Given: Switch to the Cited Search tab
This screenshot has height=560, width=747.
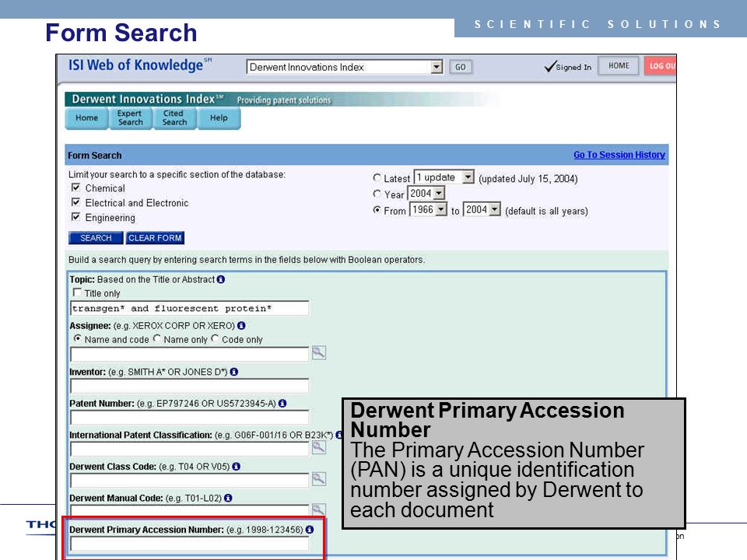Looking at the screenshot, I should pyautogui.click(x=174, y=117).
